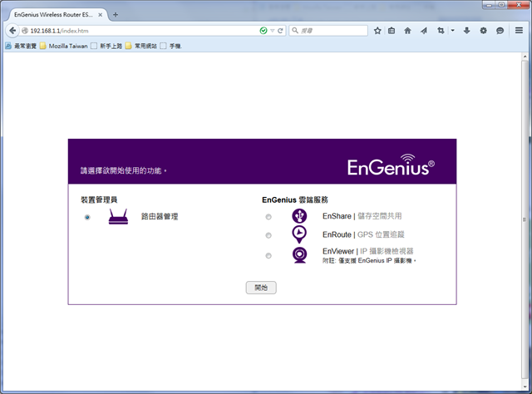The image size is (532, 394).
Task: Open the 新手上路 bookmark
Action: point(106,46)
